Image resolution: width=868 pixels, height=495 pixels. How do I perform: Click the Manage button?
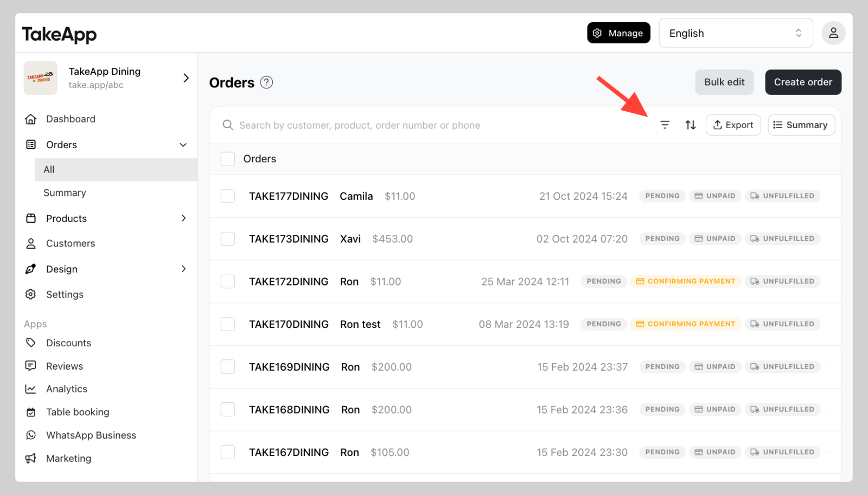618,33
